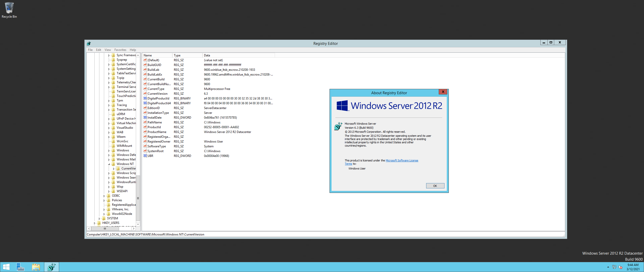Click the regedit icon in About dialog
Screen dimensions: 644x272
point(338,126)
